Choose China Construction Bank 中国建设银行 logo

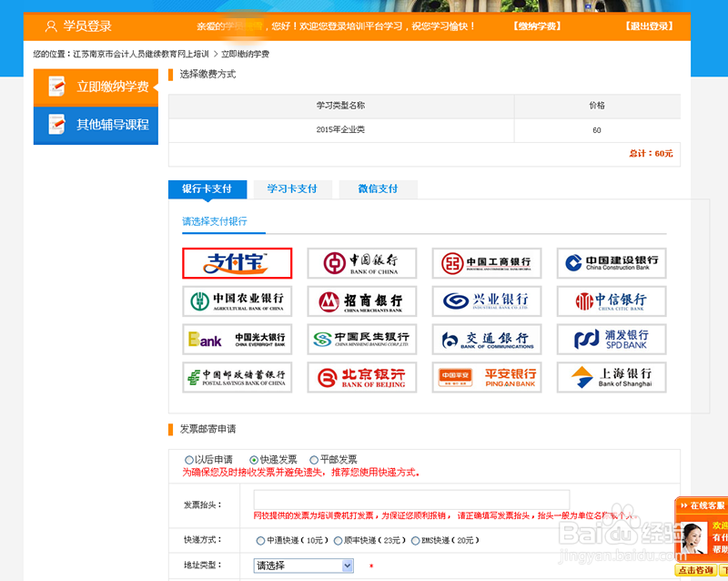(612, 263)
